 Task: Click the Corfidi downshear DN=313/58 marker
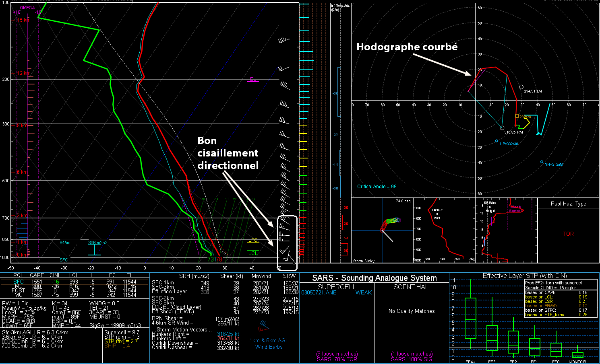coord(542,162)
